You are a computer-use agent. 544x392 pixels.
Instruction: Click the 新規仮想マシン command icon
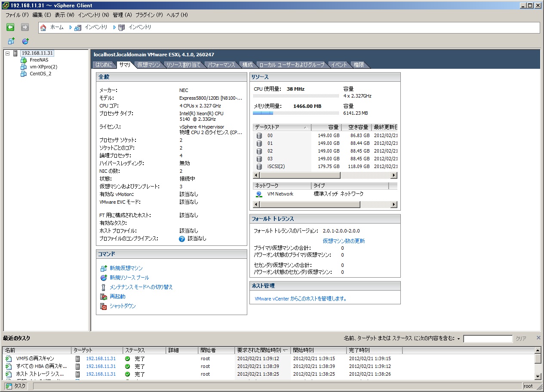(103, 268)
